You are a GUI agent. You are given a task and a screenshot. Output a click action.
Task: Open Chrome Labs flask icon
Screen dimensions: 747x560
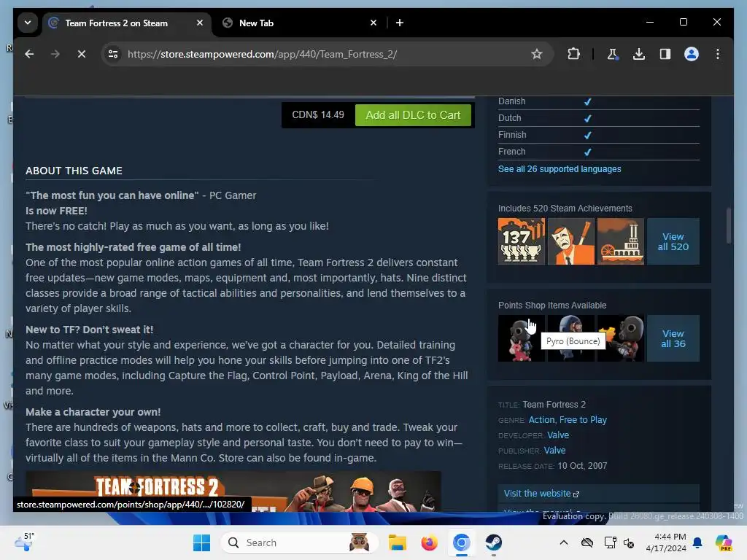coord(613,54)
